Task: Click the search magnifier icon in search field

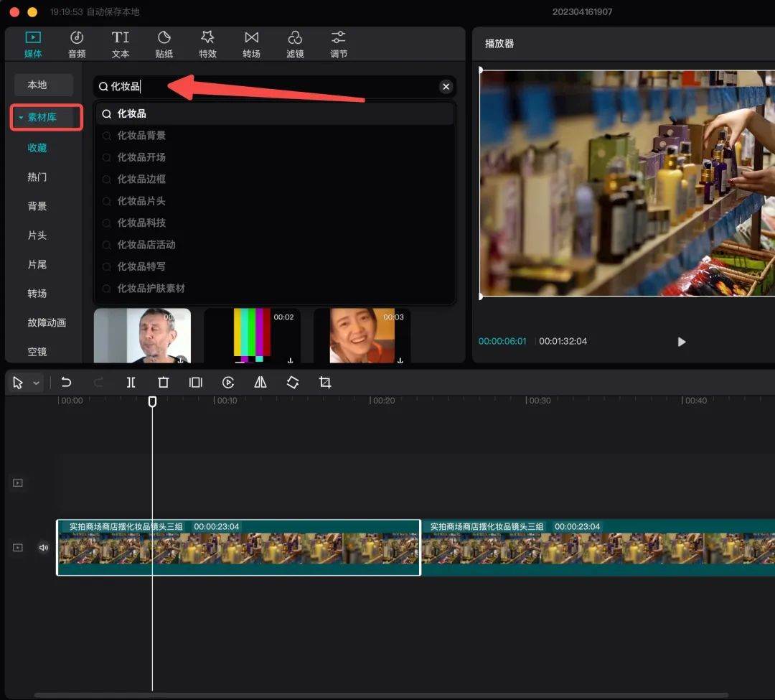Action: tap(103, 86)
